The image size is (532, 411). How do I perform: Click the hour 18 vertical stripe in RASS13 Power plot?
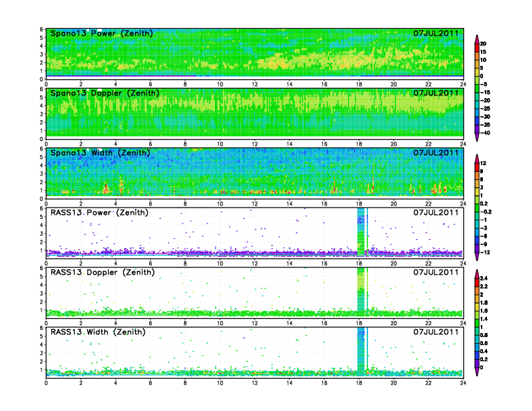361,232
